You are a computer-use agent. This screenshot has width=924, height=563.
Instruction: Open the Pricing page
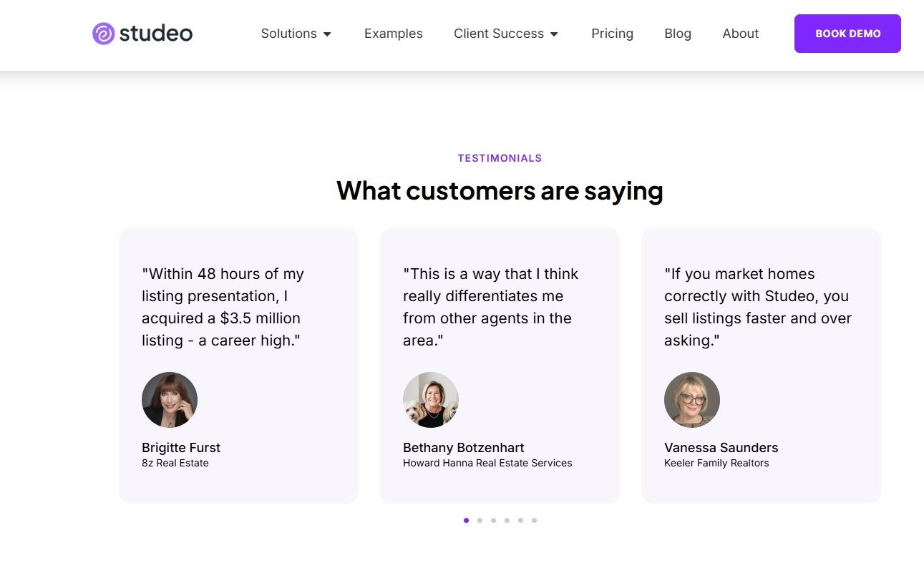point(612,34)
